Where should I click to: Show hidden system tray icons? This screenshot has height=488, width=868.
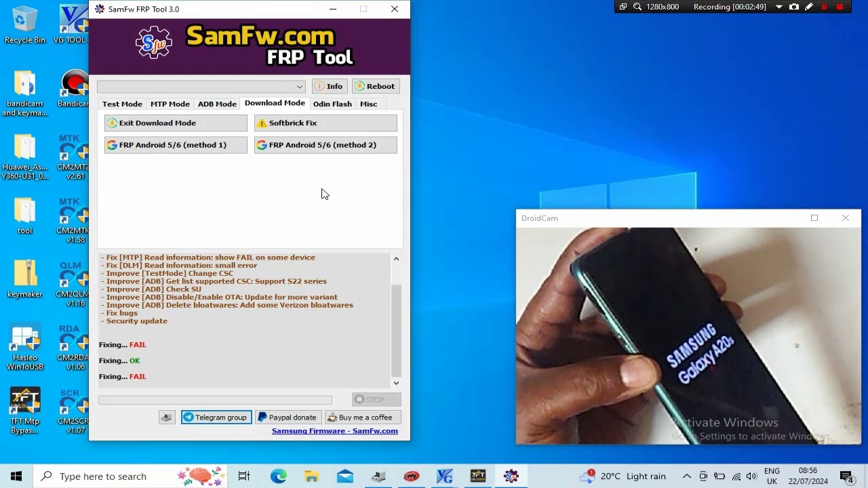point(687,476)
